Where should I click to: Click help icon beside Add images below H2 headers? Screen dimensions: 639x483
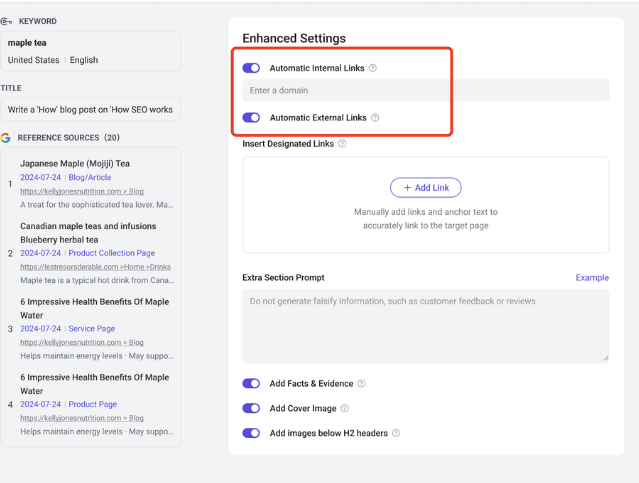tap(396, 433)
